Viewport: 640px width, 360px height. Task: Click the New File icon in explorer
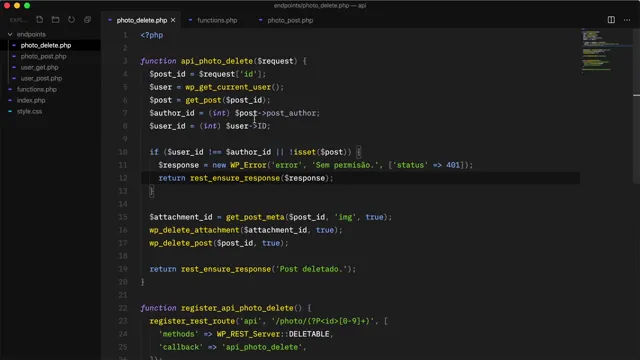pos(40,20)
